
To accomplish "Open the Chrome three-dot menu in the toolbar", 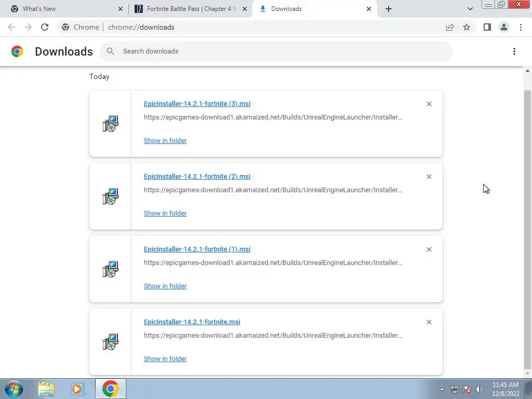I will coord(521,27).
